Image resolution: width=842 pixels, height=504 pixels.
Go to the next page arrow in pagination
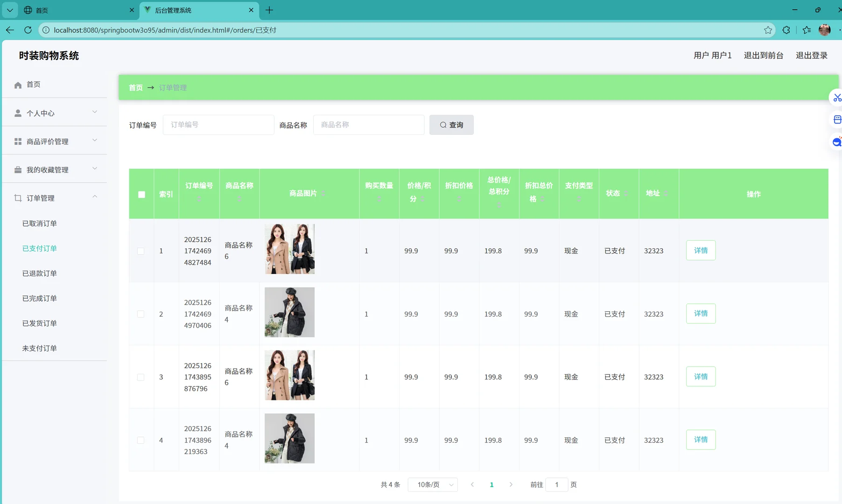(511, 484)
